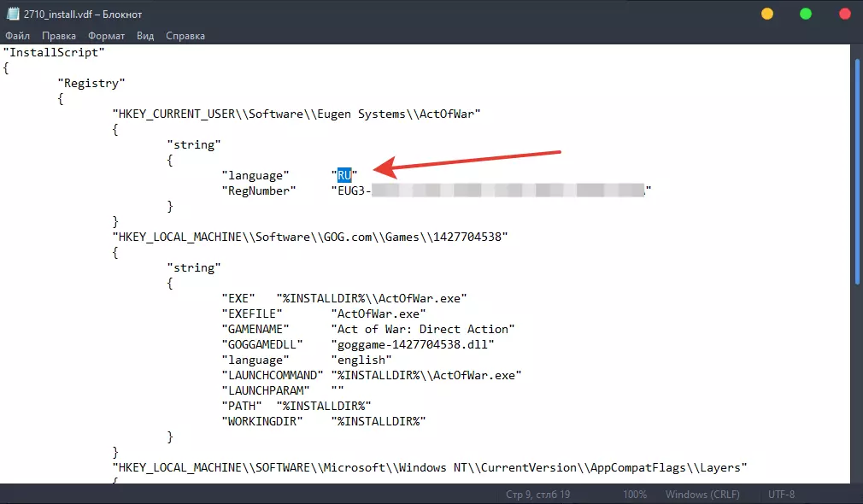863x504 pixels.
Task: Click "Act of War: Direct Action" value
Action: point(423,329)
